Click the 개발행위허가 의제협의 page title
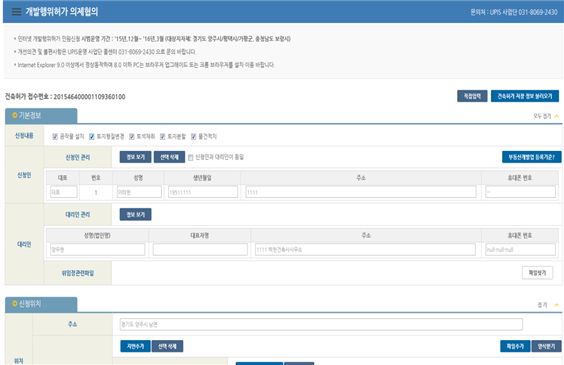Image resolution: width=564 pixels, height=365 pixels. click(x=62, y=12)
